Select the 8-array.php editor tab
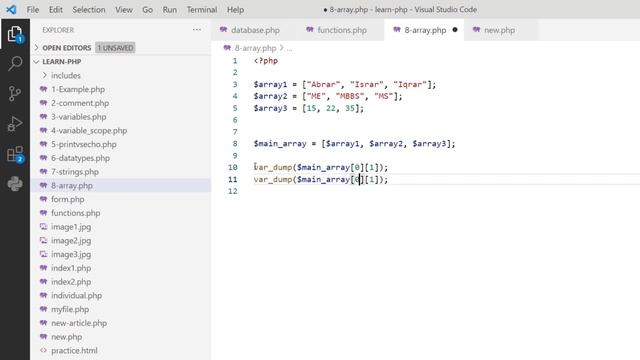The image size is (640, 360). [424, 30]
